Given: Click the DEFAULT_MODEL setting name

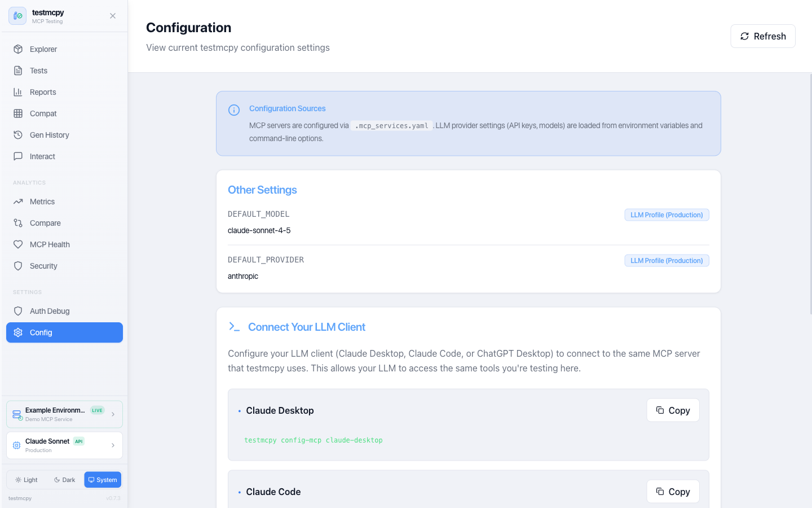Looking at the screenshot, I should tap(259, 214).
